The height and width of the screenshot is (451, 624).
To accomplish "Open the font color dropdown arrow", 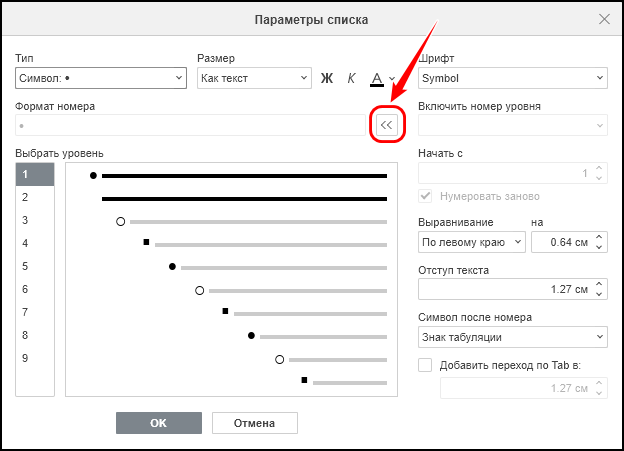I will pos(392,78).
